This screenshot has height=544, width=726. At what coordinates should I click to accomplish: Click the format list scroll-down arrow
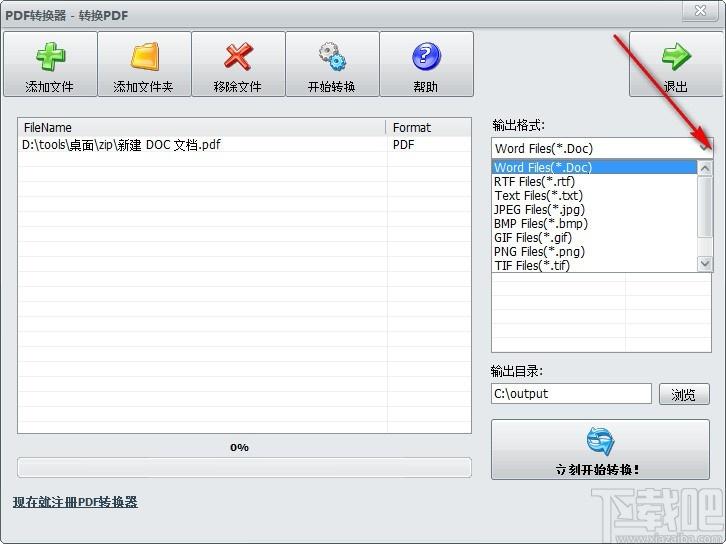[705, 264]
